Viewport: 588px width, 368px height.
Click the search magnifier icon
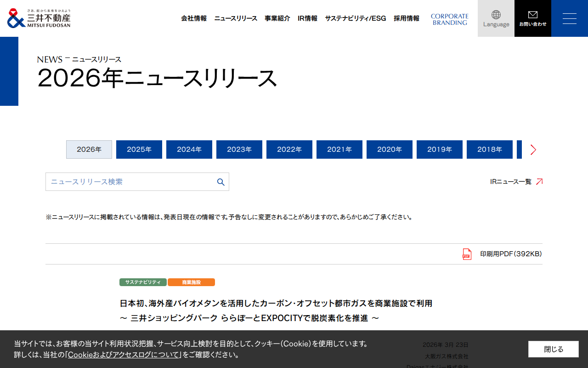tap(221, 182)
